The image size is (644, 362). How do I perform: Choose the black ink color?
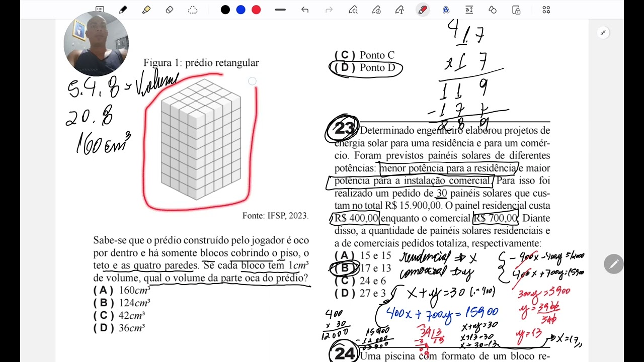coord(225,10)
